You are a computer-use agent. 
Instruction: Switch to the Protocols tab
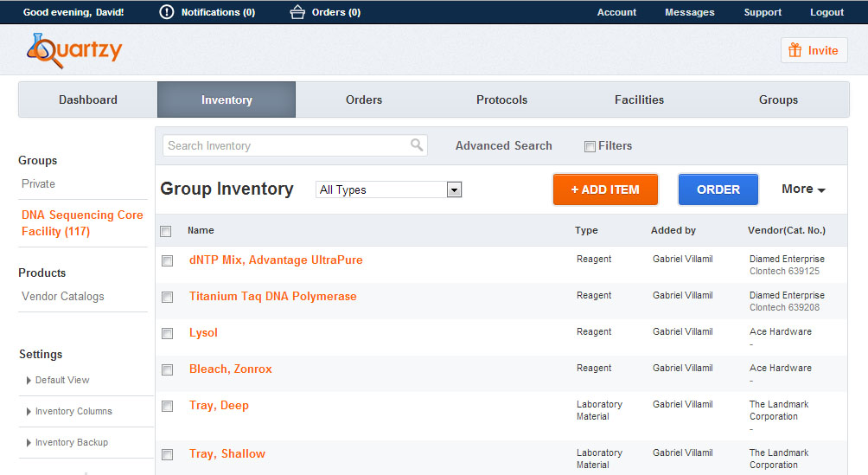(501, 99)
